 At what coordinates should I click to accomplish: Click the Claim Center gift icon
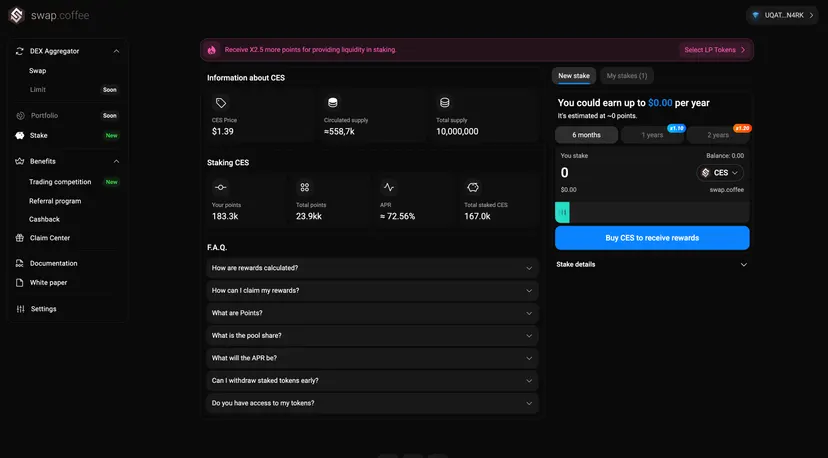(x=20, y=238)
